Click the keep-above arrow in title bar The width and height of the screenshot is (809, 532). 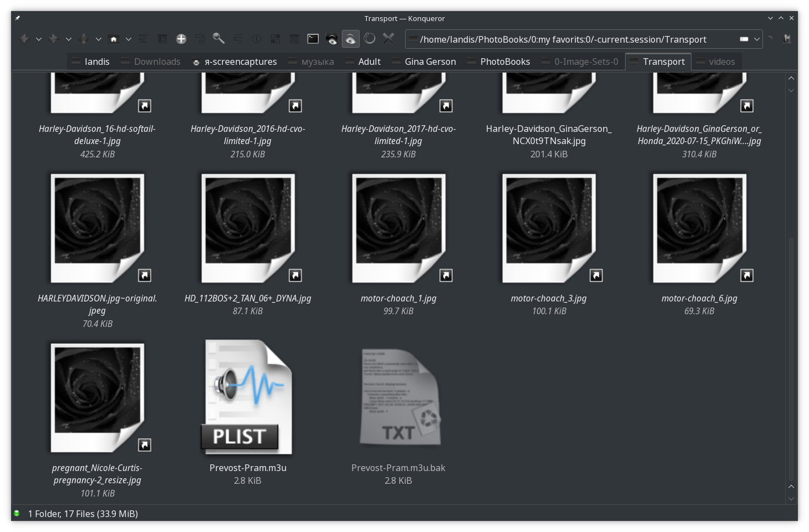pyautogui.click(x=781, y=18)
